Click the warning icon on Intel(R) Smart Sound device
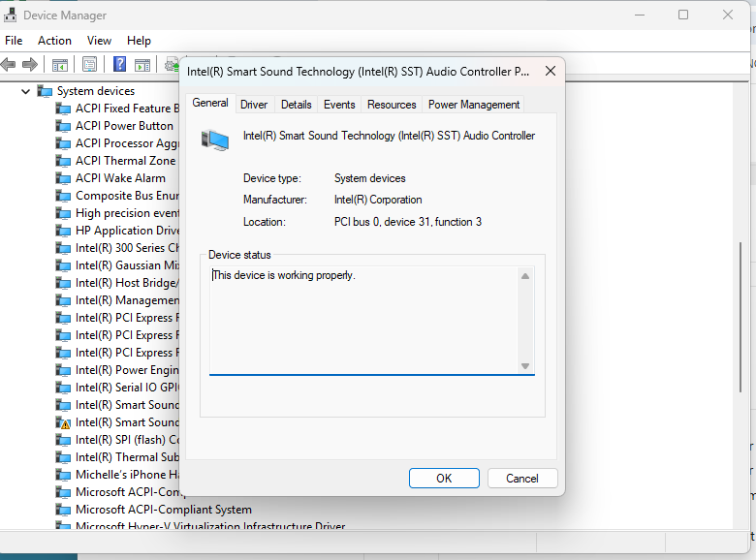The height and width of the screenshot is (560, 756). click(63, 423)
